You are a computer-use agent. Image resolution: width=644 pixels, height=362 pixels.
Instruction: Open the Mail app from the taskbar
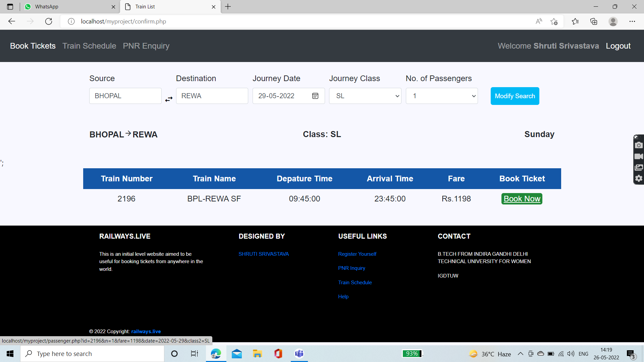pos(237,354)
